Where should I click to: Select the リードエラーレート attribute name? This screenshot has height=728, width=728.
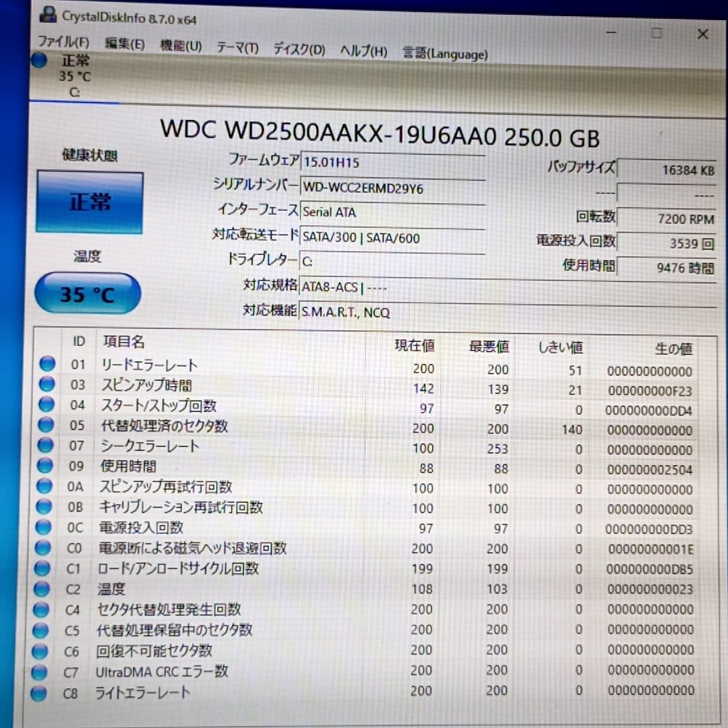pos(150,365)
